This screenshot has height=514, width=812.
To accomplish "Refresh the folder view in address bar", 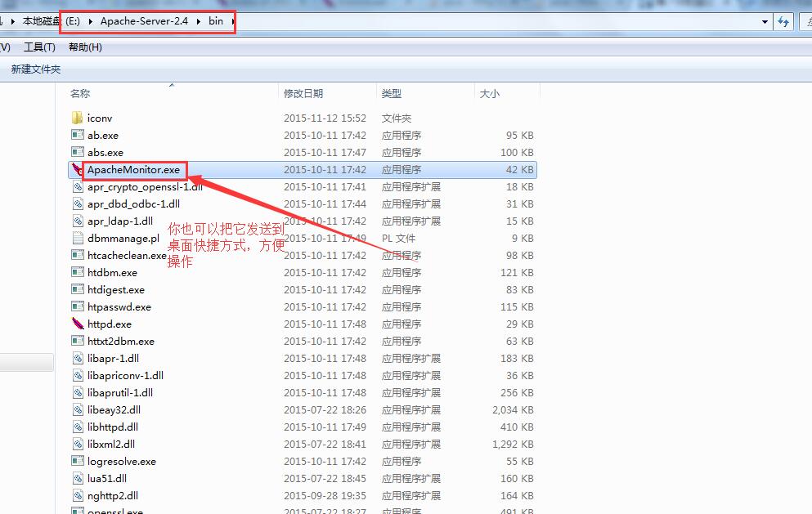I will tap(783, 22).
